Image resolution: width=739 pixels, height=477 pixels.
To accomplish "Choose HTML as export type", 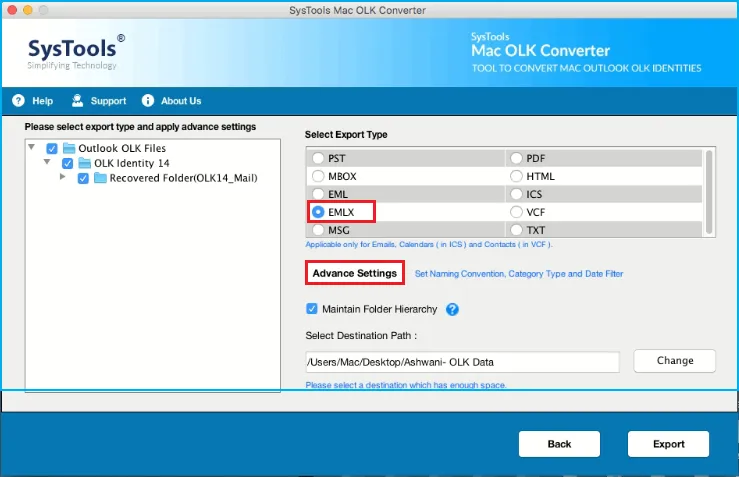I will [517, 176].
